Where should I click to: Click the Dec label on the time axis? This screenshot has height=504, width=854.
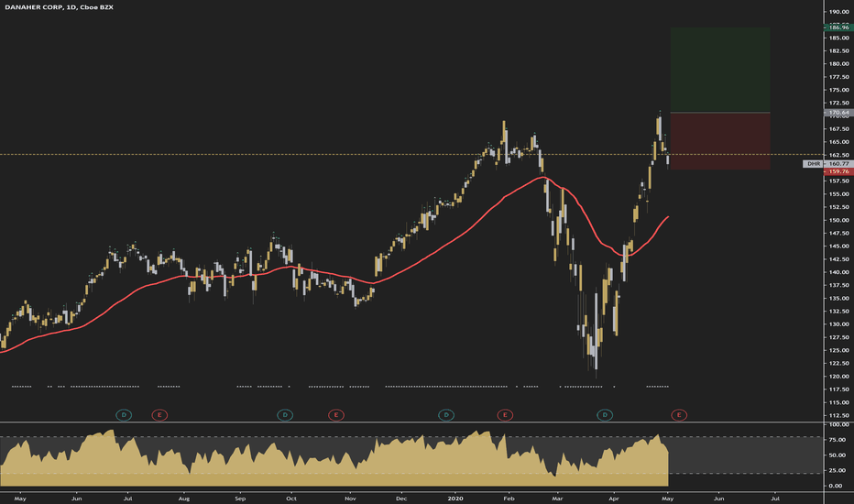click(x=401, y=499)
